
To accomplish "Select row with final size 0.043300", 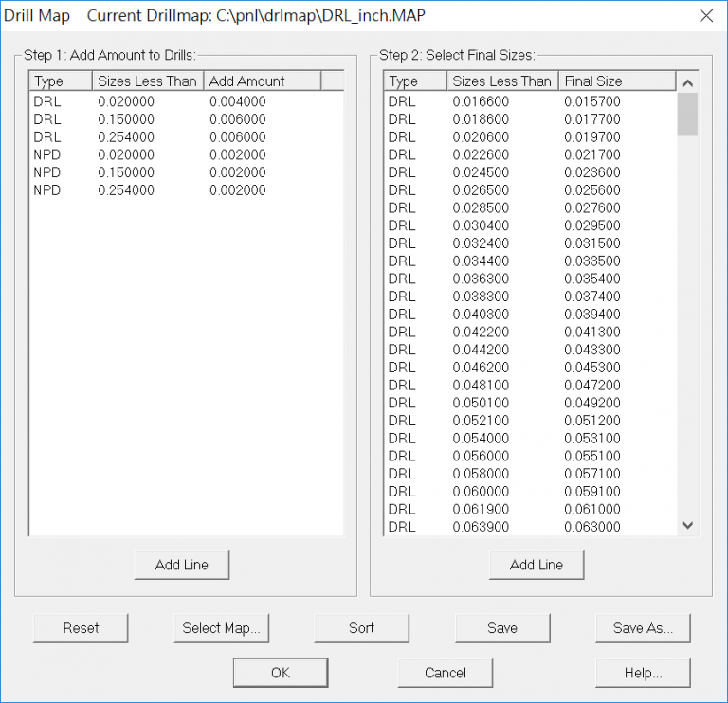I will click(x=530, y=350).
